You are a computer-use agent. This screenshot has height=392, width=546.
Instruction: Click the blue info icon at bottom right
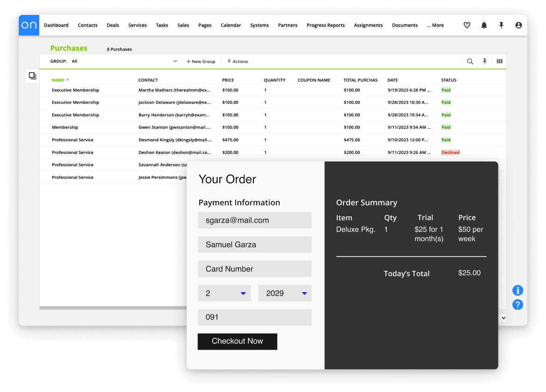tap(518, 290)
